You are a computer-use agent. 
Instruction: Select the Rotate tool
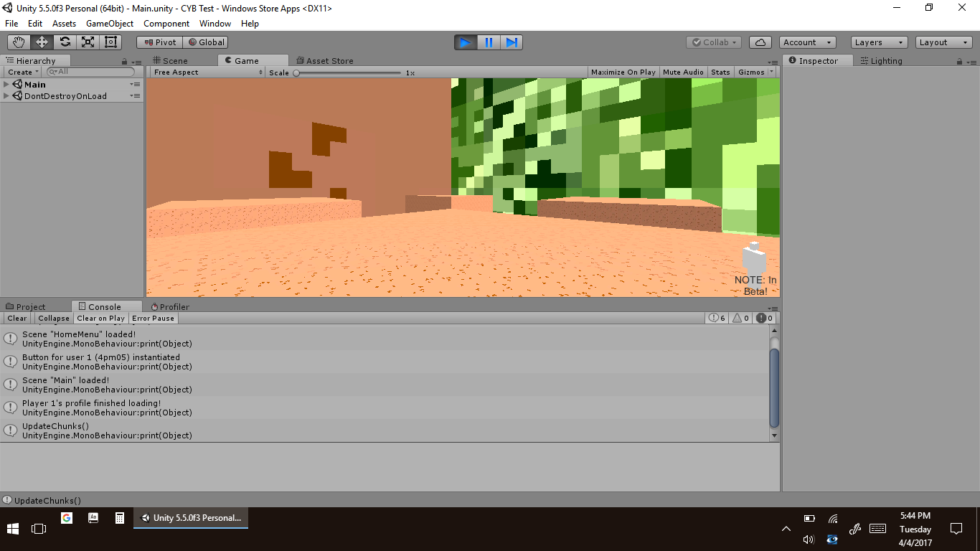(65, 42)
